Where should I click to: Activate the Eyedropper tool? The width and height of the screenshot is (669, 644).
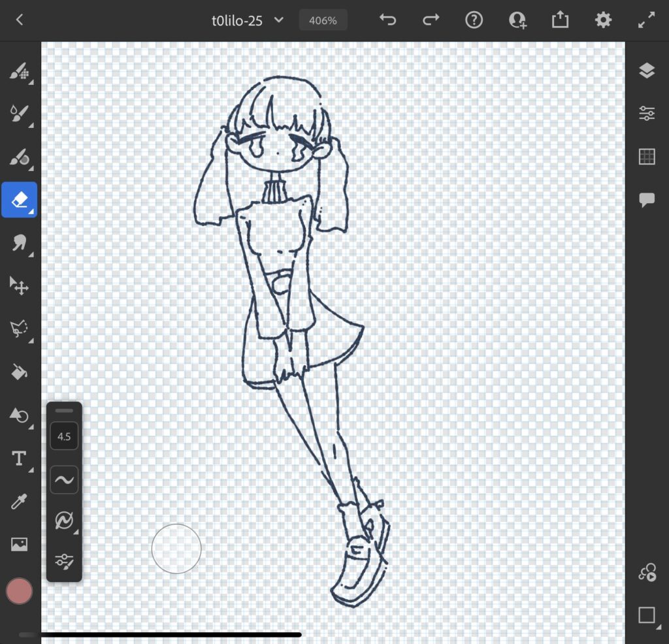point(19,502)
